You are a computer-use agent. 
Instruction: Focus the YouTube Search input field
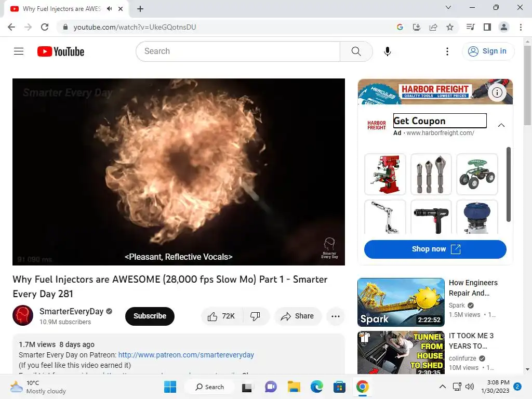tap(238, 51)
